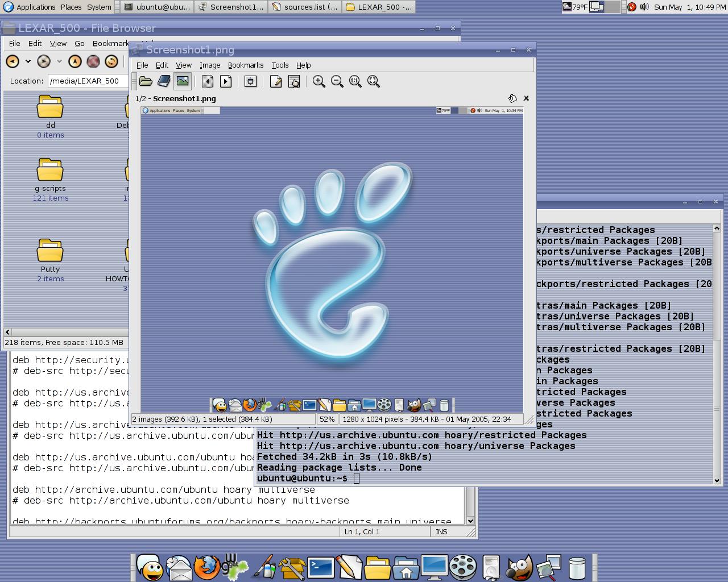Go back in LEXAR_500 file browser
Image resolution: width=728 pixels, height=582 pixels.
click(13, 61)
